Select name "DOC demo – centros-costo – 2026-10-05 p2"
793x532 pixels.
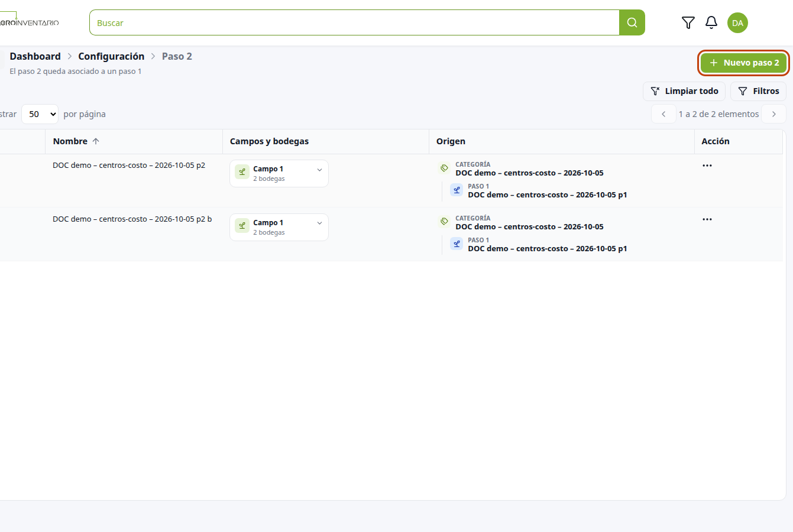(x=129, y=166)
